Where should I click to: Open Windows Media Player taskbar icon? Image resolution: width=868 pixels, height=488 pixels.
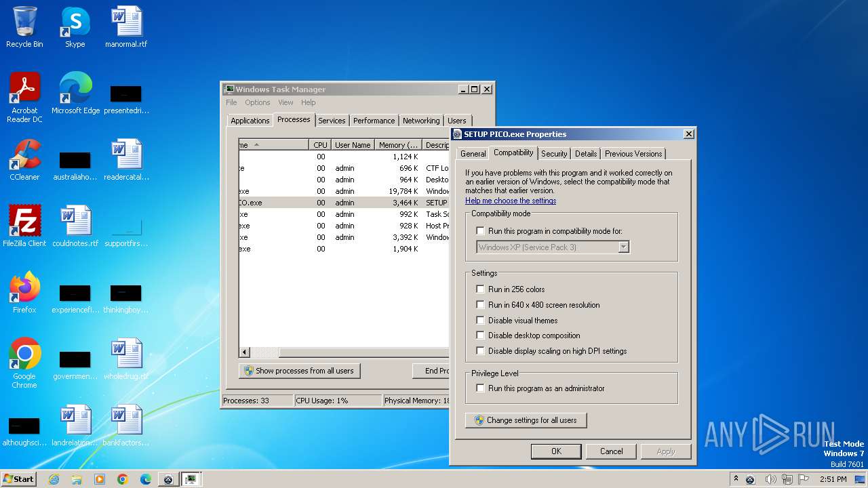(100, 479)
